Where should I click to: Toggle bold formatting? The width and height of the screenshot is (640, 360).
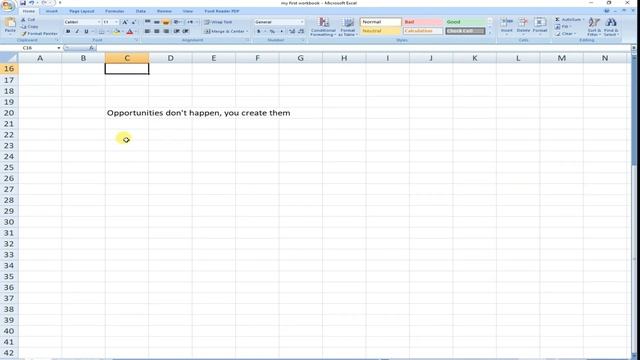(68, 31)
